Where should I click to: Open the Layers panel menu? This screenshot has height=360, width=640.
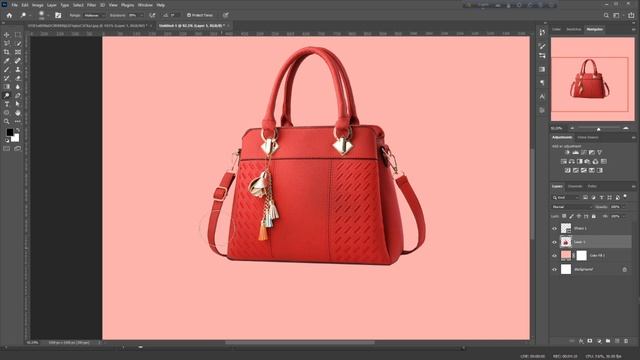(x=633, y=187)
